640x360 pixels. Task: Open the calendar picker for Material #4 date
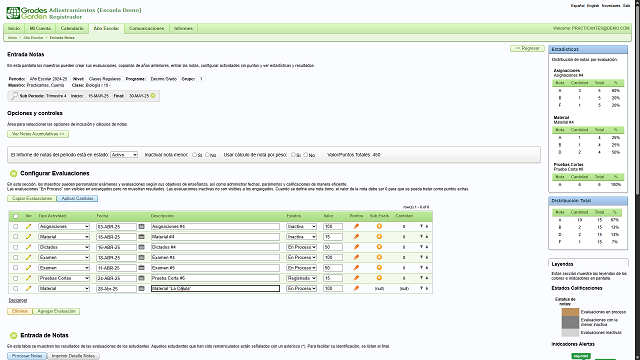142,237
